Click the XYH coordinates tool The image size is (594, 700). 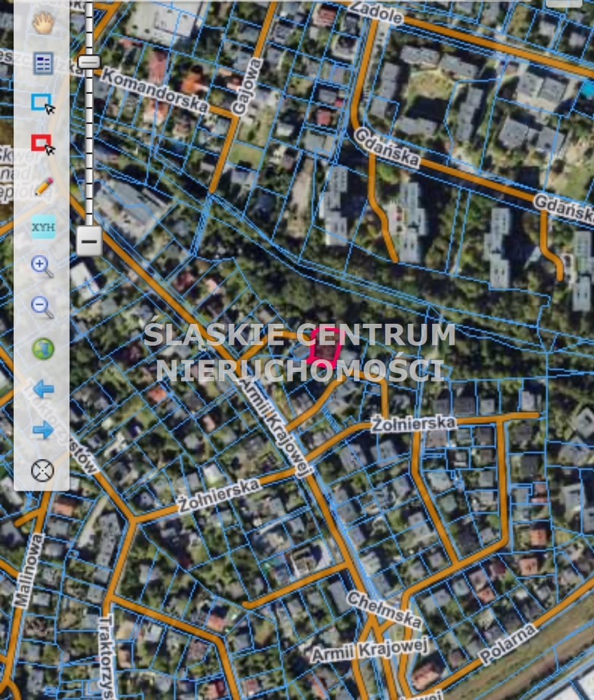click(43, 227)
